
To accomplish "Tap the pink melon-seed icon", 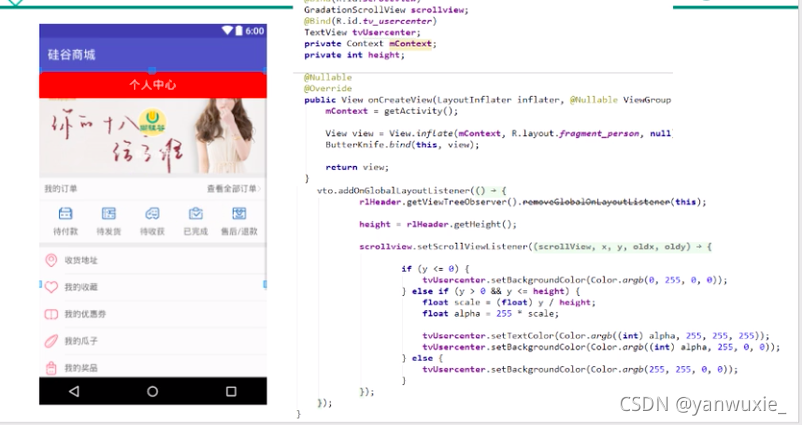I will coord(51,341).
